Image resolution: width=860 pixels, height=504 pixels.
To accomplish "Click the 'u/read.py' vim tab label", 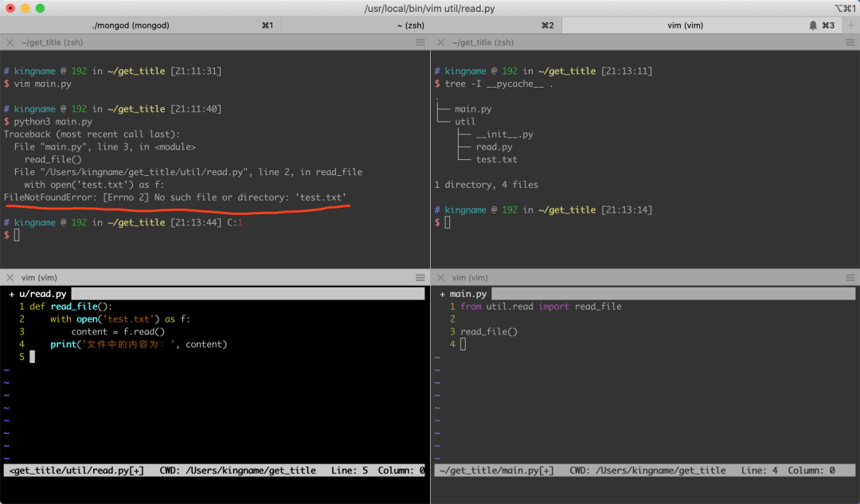I will pos(42,294).
